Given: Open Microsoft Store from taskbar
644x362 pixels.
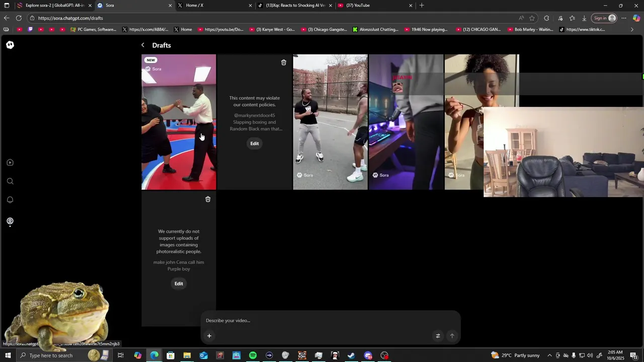Looking at the screenshot, I should coord(171,355).
